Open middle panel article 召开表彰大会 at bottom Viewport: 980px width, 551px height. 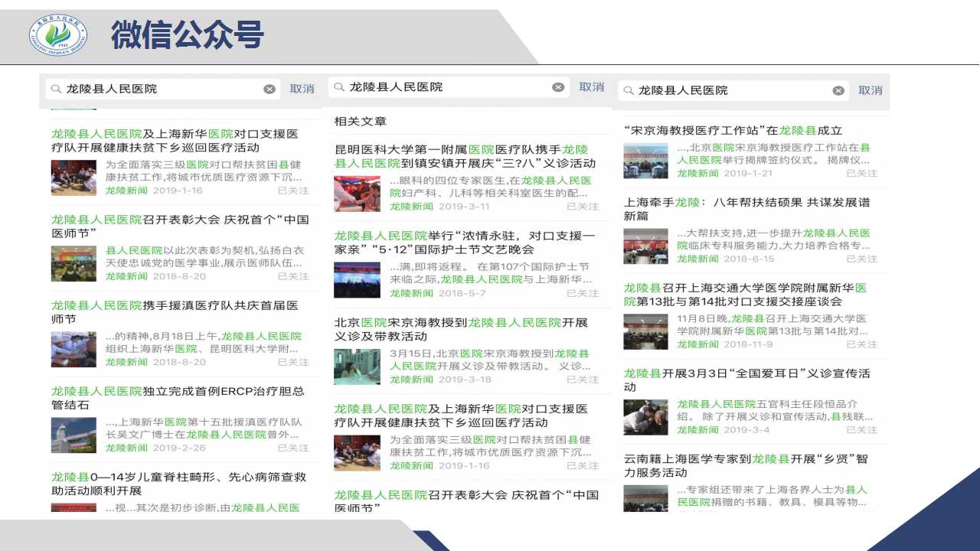click(x=466, y=501)
